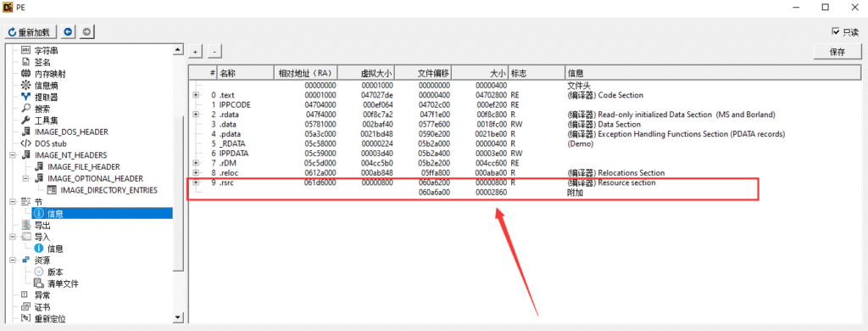
Task: Select 导入 import tree node
Action: click(42, 237)
